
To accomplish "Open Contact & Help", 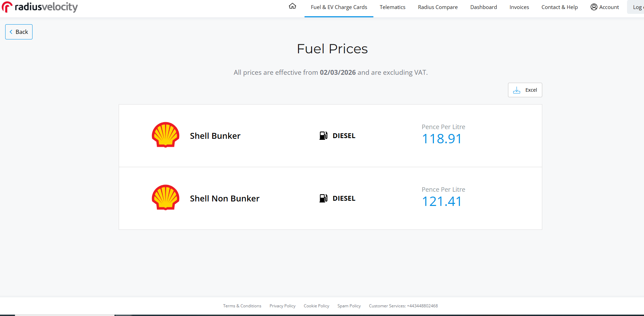I will 560,7.
